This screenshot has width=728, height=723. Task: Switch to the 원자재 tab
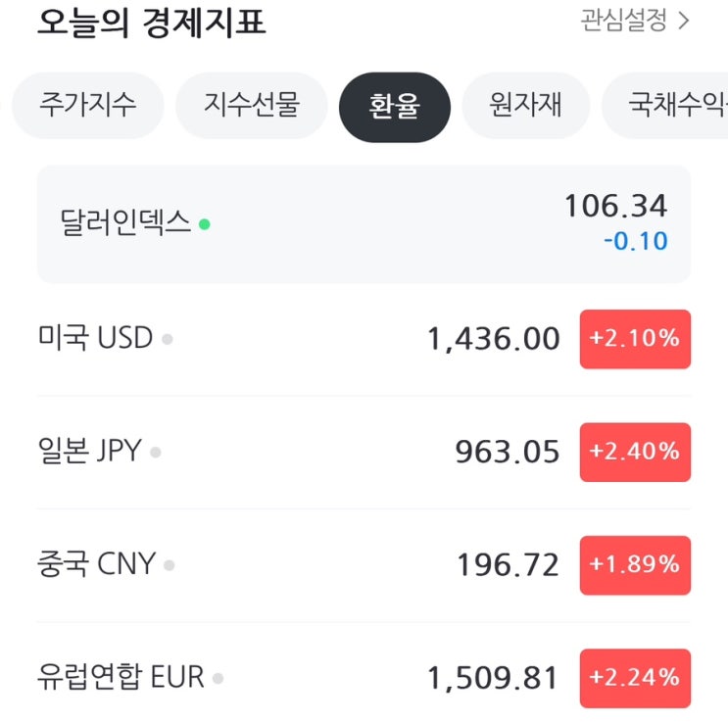coord(525,105)
